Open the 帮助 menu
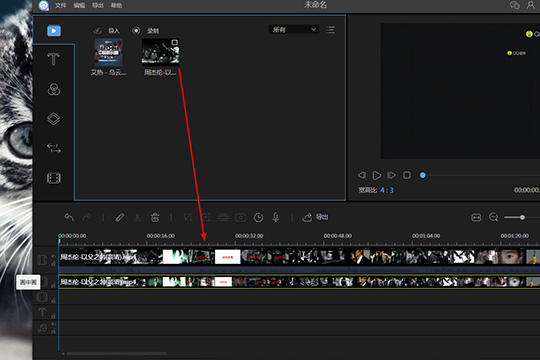The width and height of the screenshot is (540, 360). click(116, 6)
